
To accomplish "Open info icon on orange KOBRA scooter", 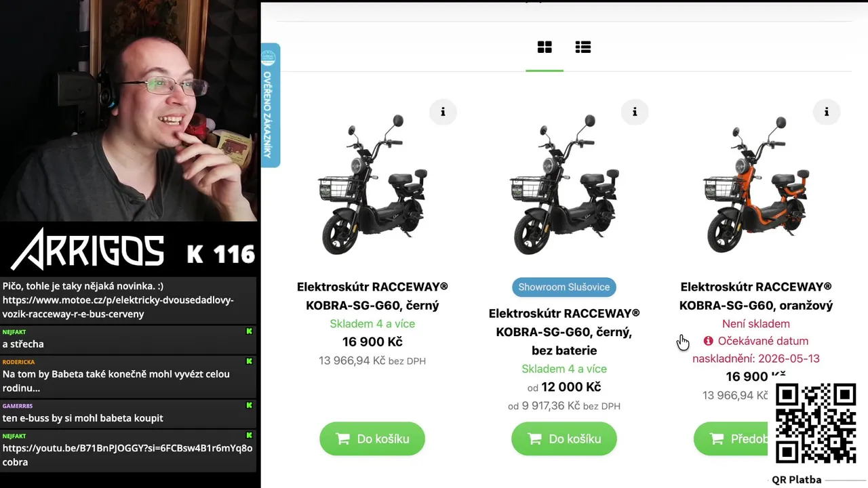I will (x=827, y=112).
